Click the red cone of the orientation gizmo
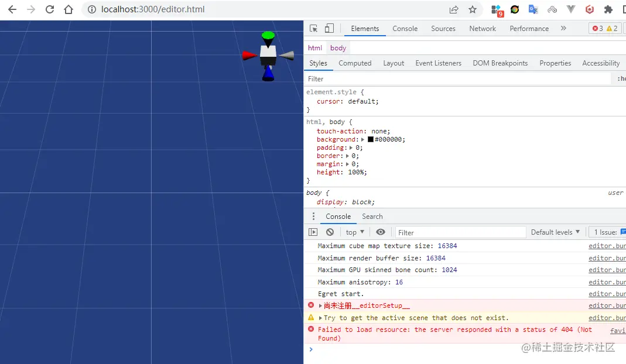 [250, 56]
